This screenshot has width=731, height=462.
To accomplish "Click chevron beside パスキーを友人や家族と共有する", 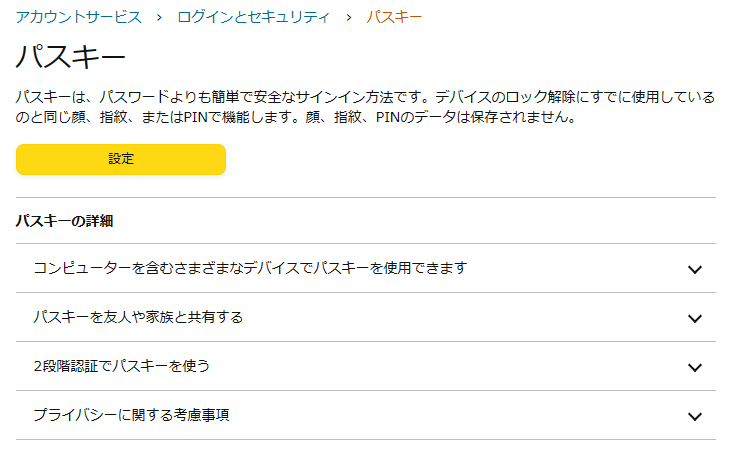I will pyautogui.click(x=696, y=318).
